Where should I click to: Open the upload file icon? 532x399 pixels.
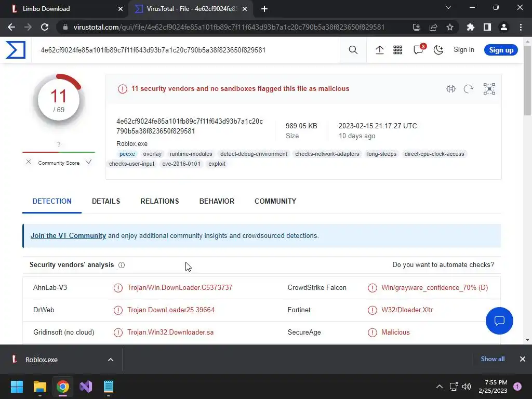pos(379,50)
